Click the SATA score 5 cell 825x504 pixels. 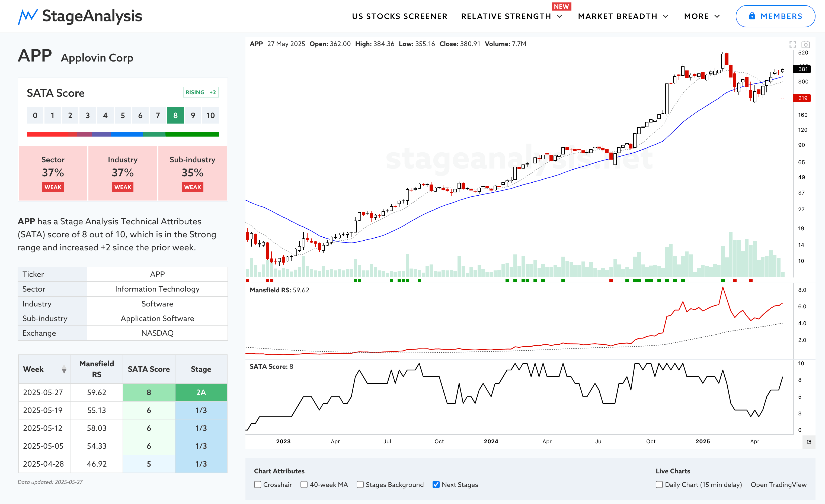coord(149,464)
